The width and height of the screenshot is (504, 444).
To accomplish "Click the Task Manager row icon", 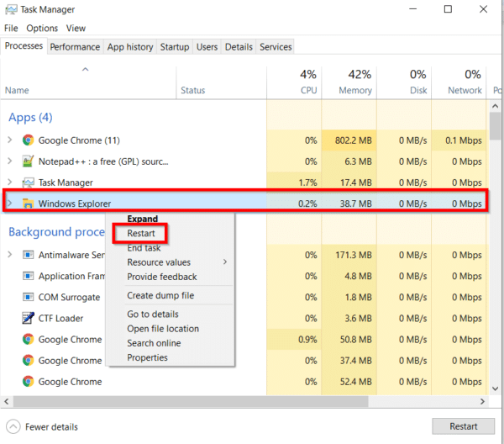I will click(x=28, y=182).
